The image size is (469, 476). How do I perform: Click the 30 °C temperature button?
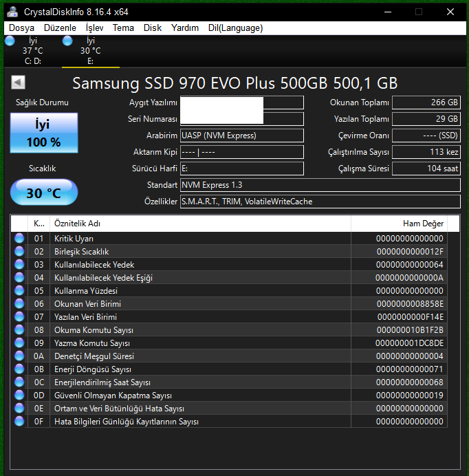(44, 192)
